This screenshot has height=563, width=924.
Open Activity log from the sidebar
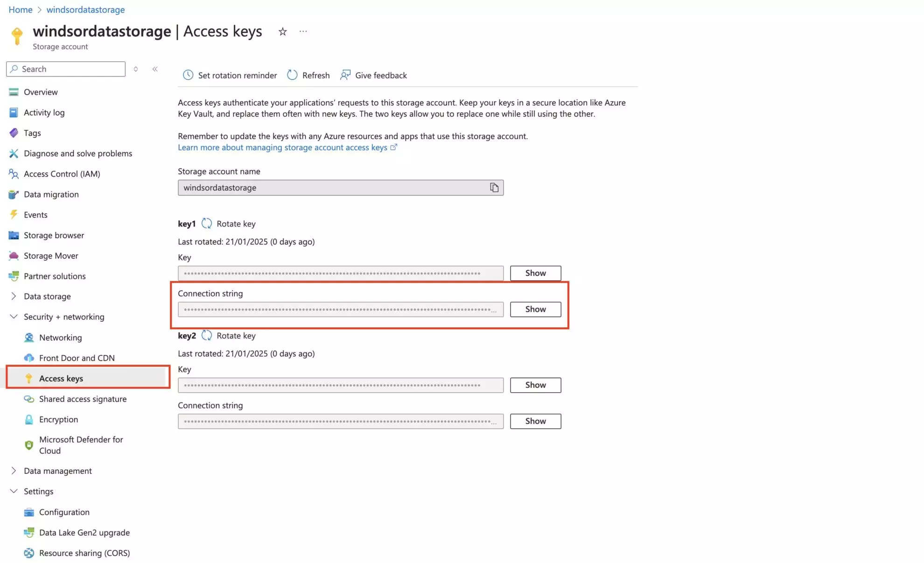coord(44,112)
